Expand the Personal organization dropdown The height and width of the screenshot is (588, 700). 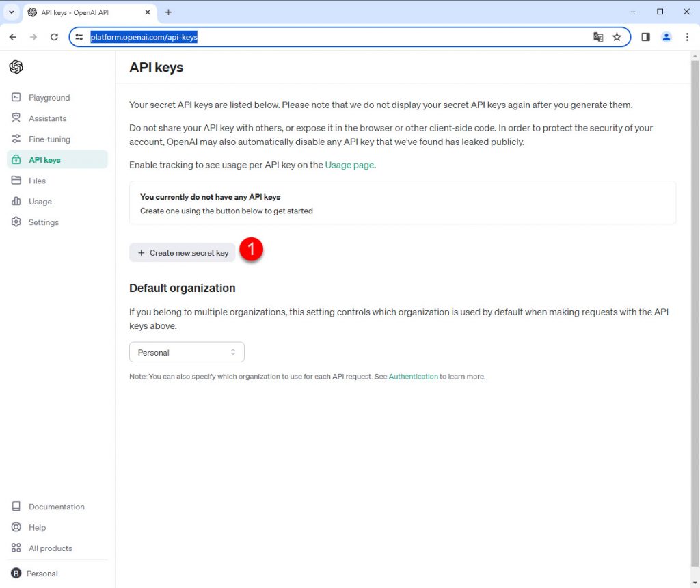pos(187,352)
